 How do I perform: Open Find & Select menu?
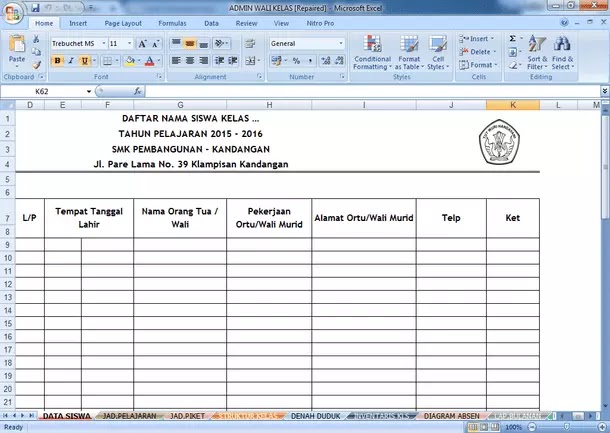click(x=563, y=53)
